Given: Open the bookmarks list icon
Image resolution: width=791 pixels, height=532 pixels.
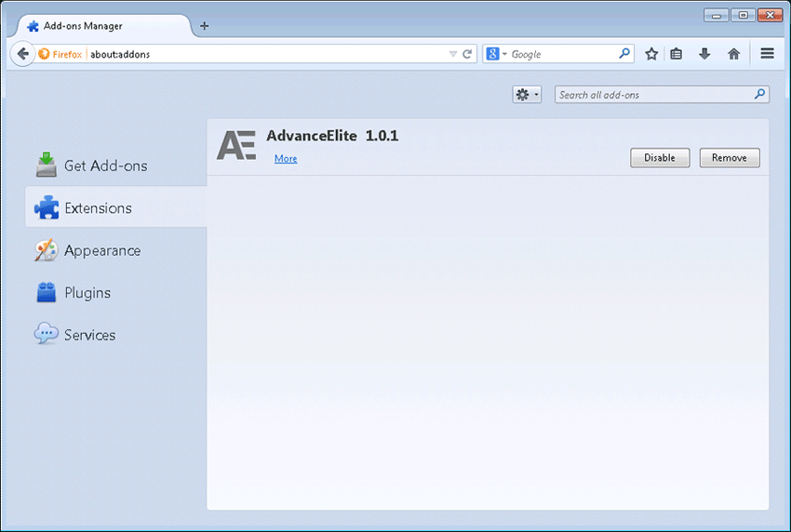Looking at the screenshot, I should [677, 54].
